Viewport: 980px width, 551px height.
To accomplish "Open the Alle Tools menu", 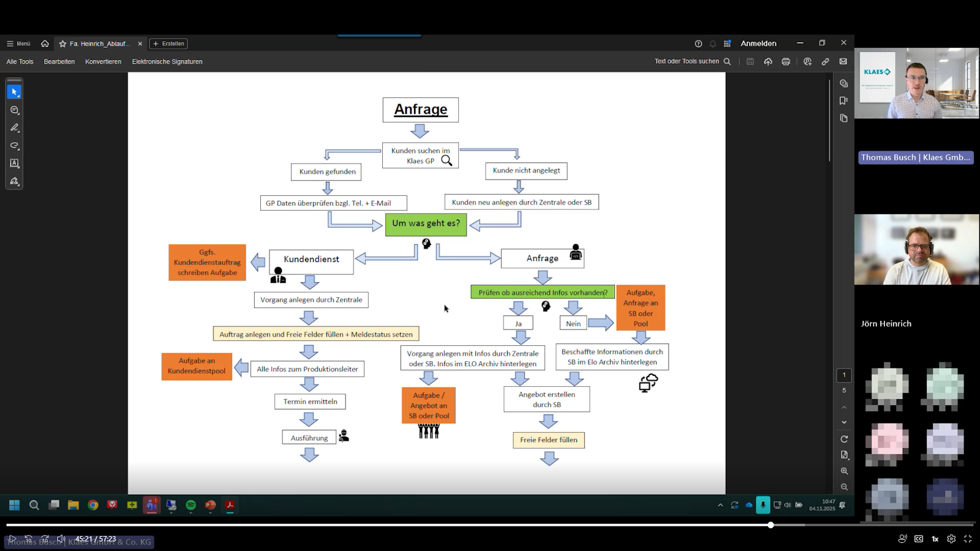I will point(20,62).
